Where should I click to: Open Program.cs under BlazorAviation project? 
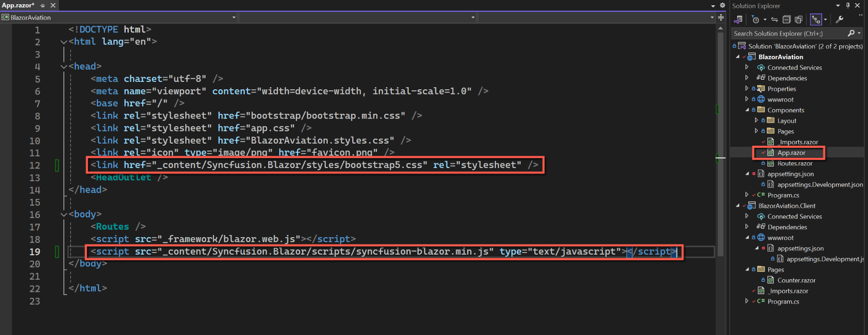783,195
